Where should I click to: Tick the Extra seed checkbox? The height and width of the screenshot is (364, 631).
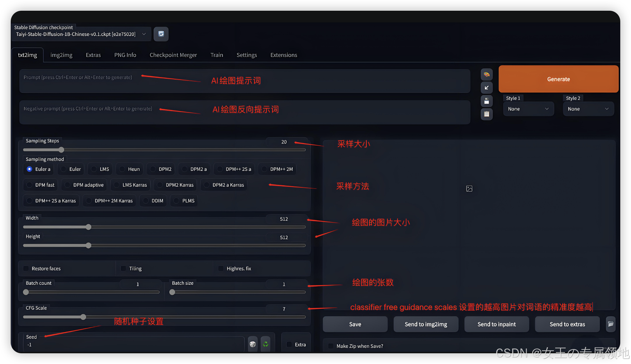click(289, 344)
